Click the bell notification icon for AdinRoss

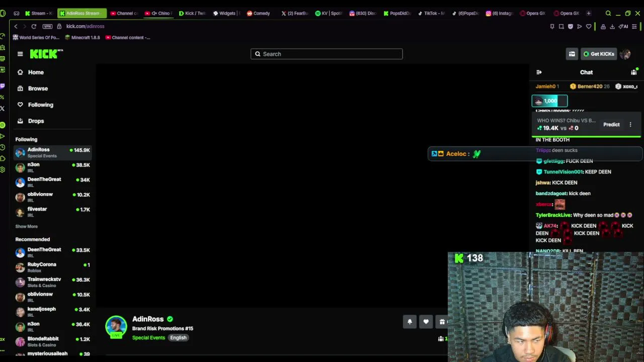click(x=410, y=322)
